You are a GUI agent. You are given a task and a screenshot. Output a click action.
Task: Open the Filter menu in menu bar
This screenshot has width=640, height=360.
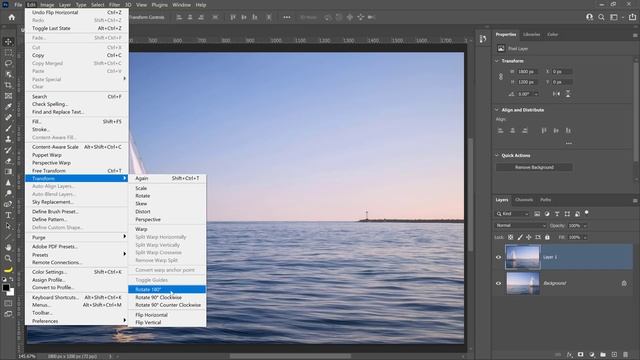tap(114, 5)
